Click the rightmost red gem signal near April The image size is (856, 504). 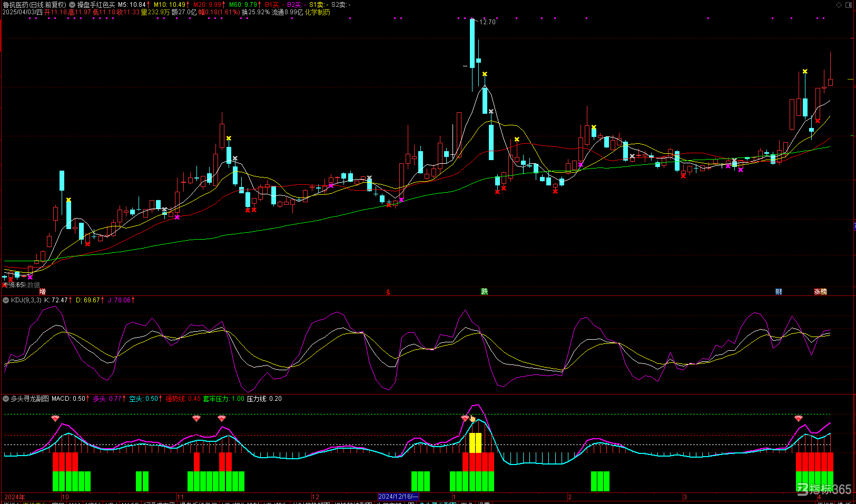pyautogui.click(x=799, y=418)
